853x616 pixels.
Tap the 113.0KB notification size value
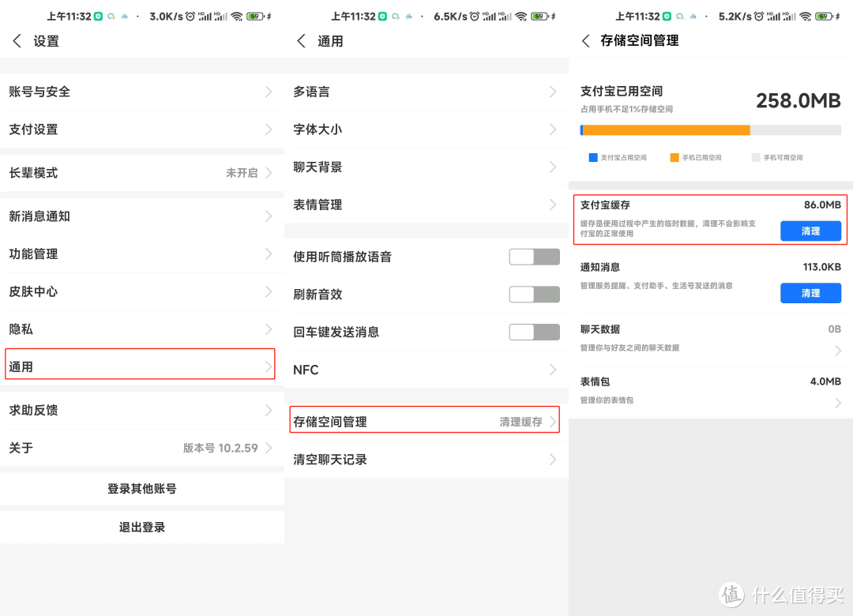tap(821, 267)
